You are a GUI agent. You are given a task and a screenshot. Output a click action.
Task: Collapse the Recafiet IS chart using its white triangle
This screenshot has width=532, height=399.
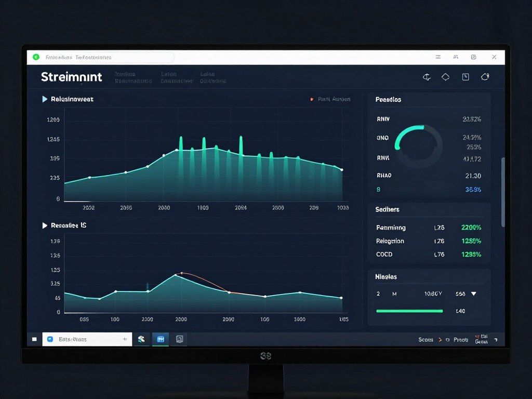45,225
